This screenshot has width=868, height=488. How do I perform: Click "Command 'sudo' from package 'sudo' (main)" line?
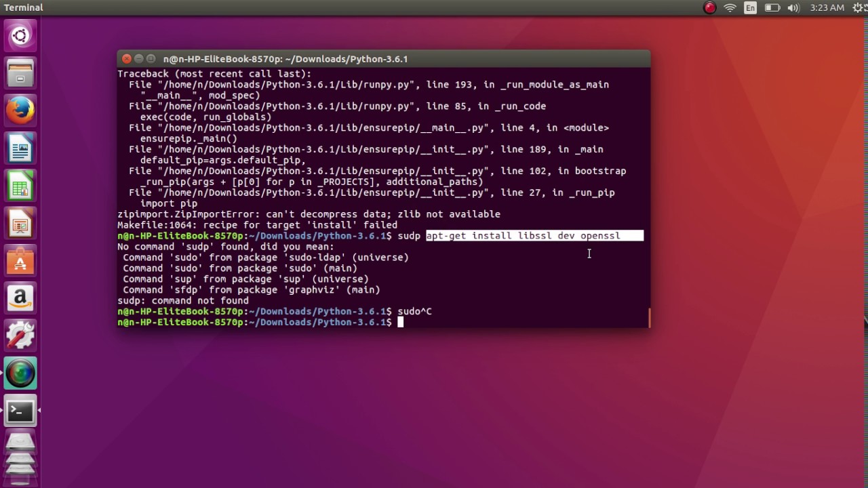tap(240, 268)
